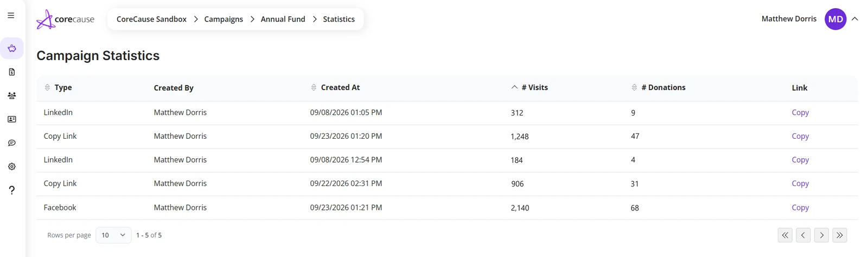Click the Matthew Dorris username in header
This screenshot has width=868, height=257.
(789, 19)
